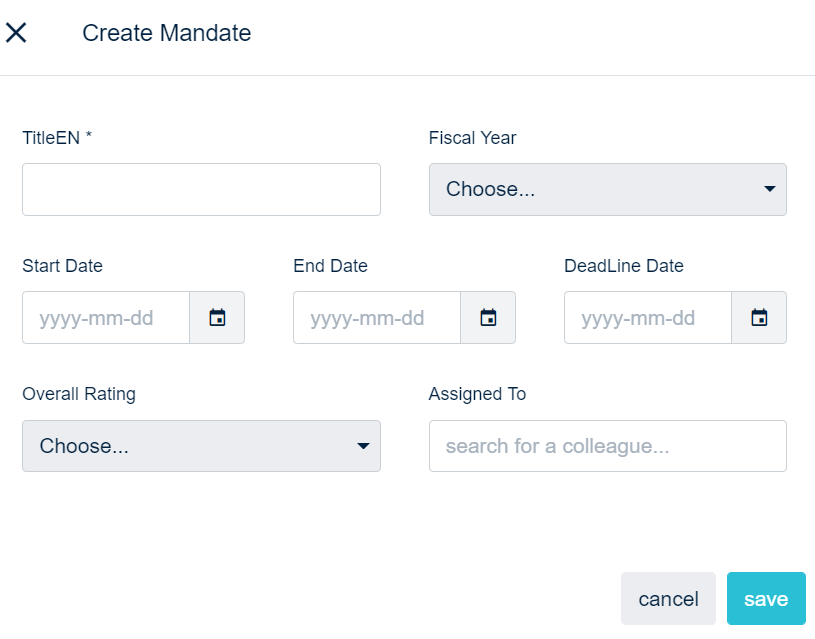Expand the Overall Rating dropdown
This screenshot has width=815, height=639.
click(x=201, y=446)
